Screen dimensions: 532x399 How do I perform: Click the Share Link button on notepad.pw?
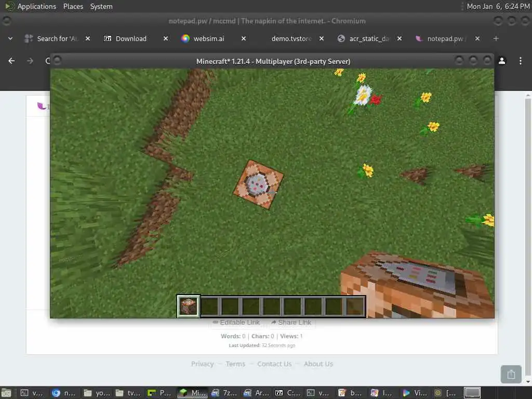click(291, 322)
